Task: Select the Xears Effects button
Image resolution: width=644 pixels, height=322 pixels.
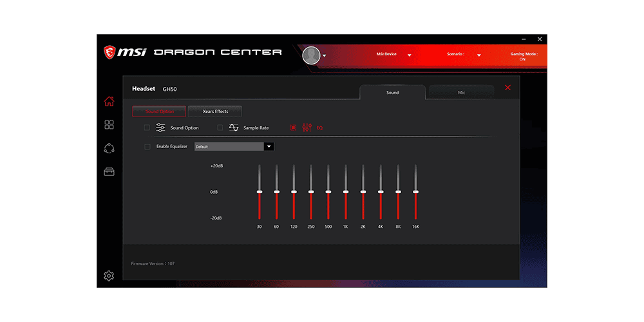Action: 215,111
